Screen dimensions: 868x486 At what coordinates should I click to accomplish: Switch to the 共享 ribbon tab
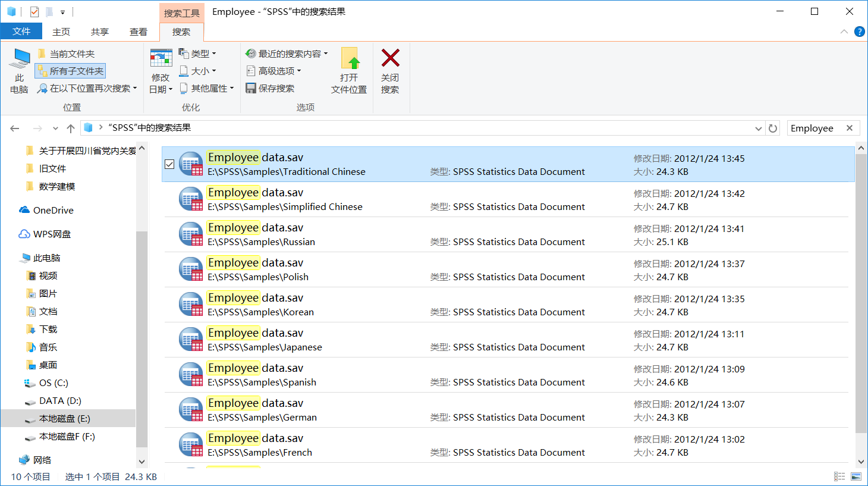click(100, 32)
